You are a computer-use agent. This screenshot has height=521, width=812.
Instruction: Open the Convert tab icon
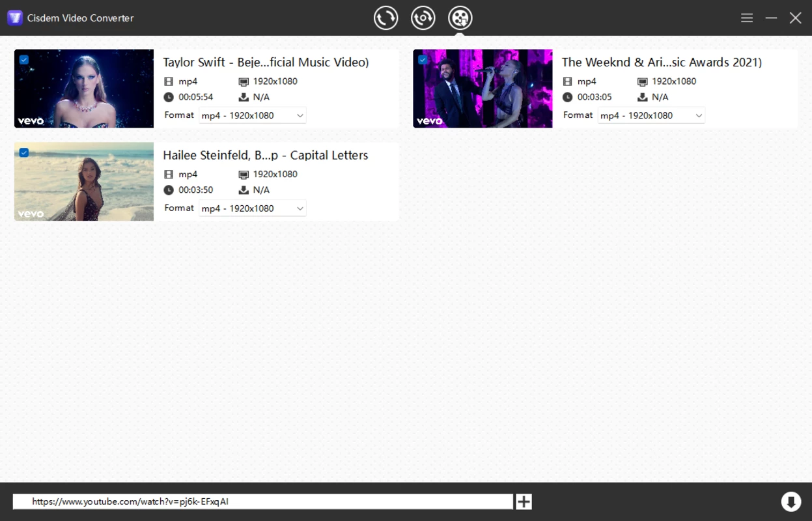tap(385, 18)
